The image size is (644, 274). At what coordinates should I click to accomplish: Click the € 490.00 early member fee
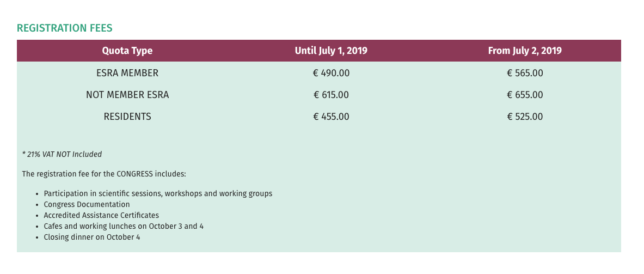click(x=331, y=73)
